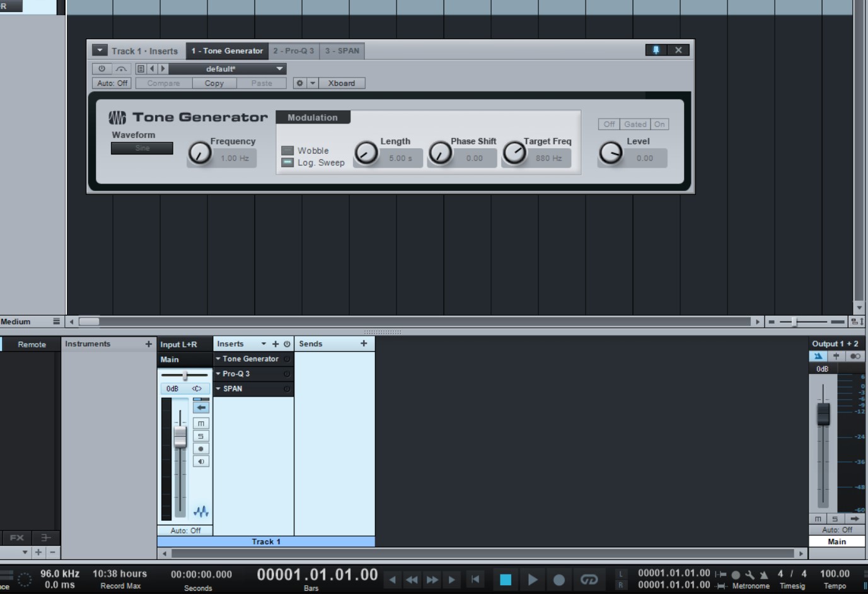Arm Track 1 record enable button

pyautogui.click(x=200, y=449)
